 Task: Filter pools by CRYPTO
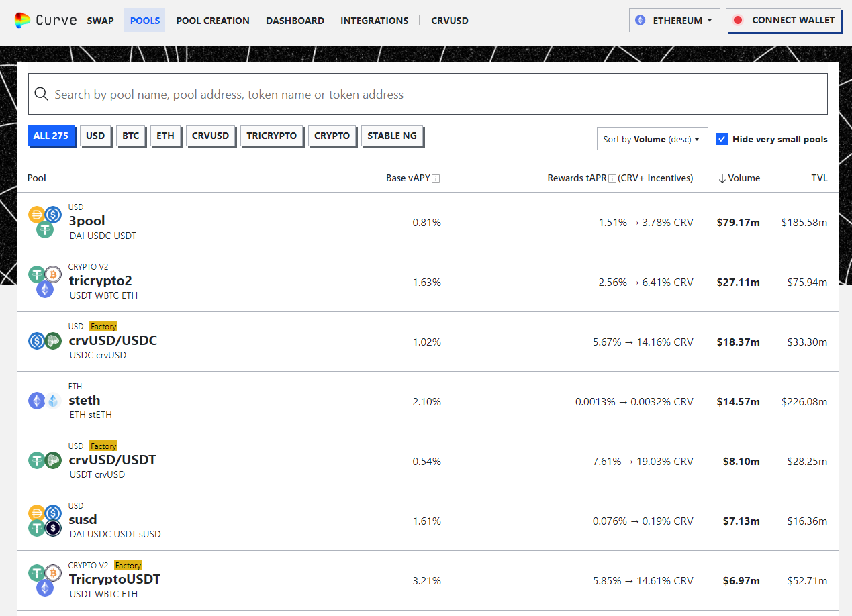[332, 136]
